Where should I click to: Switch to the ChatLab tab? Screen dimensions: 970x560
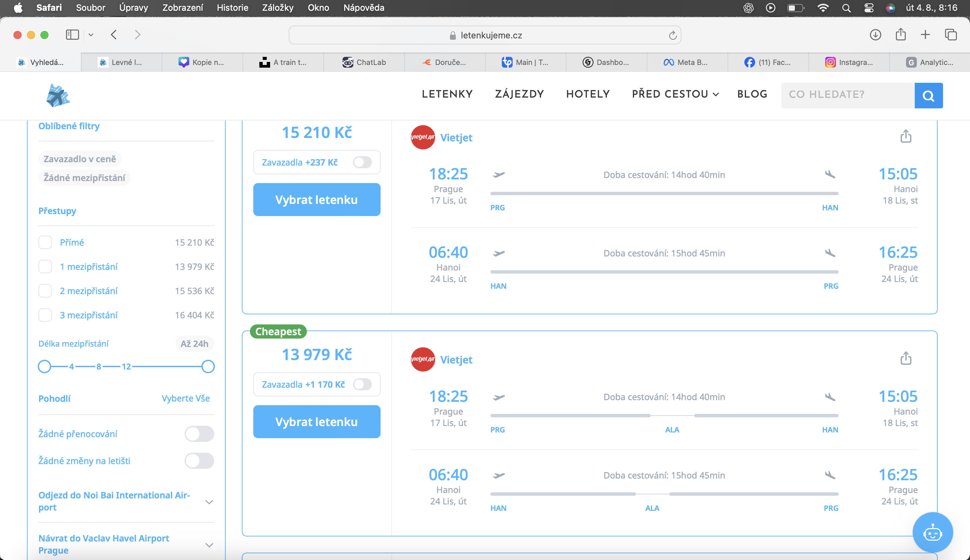pos(364,62)
